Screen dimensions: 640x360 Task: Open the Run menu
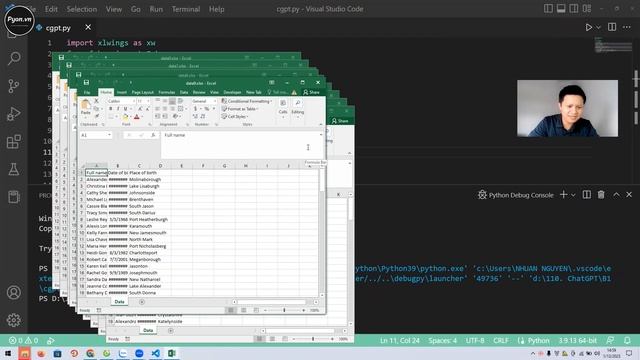(156, 9)
